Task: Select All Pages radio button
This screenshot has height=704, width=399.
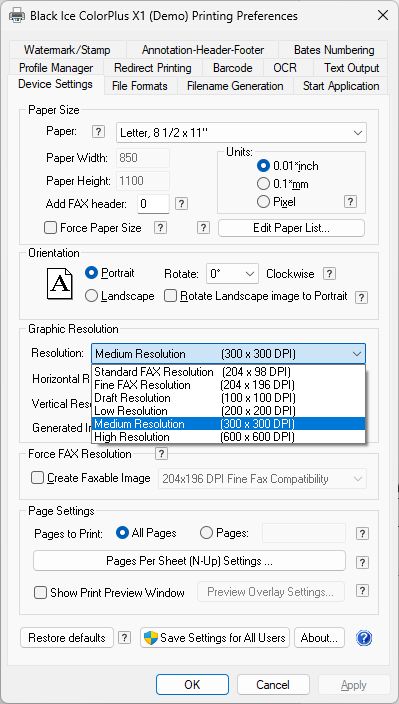Action: tap(123, 533)
